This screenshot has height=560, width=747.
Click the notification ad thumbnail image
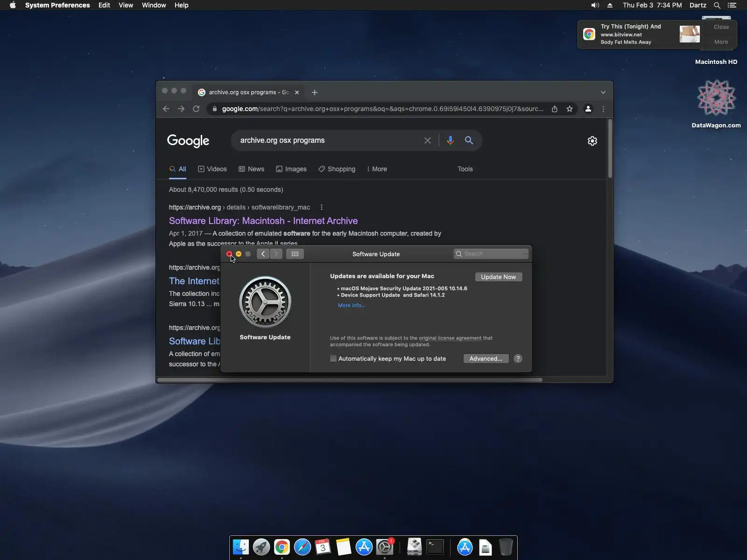[690, 34]
